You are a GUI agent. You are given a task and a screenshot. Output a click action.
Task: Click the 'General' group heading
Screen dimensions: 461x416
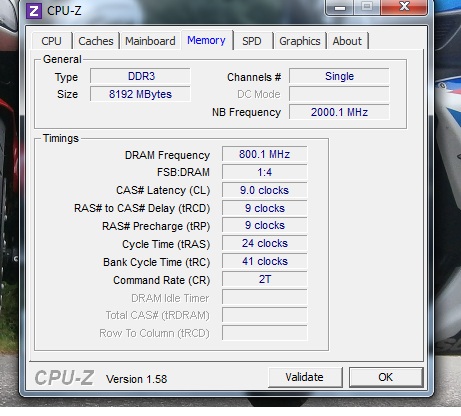(x=62, y=59)
